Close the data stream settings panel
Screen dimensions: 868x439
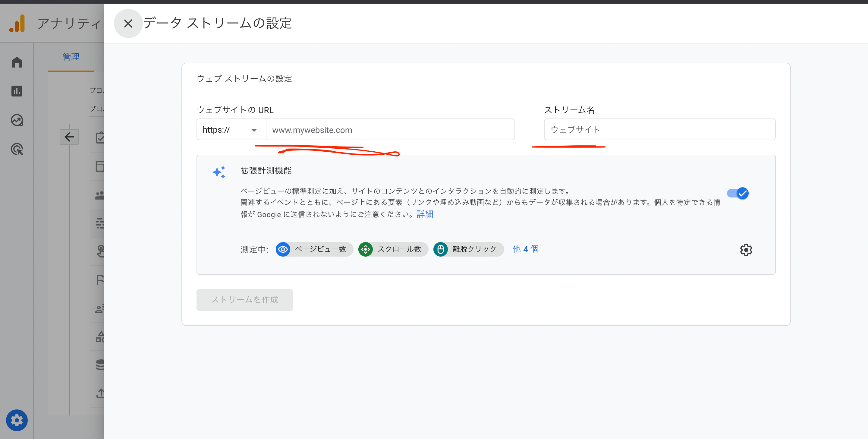click(x=128, y=24)
